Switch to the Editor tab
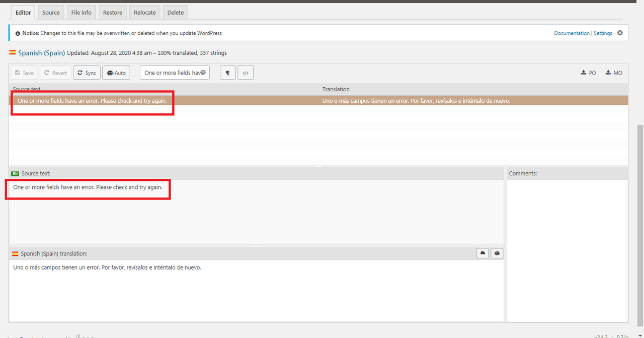 (x=23, y=13)
